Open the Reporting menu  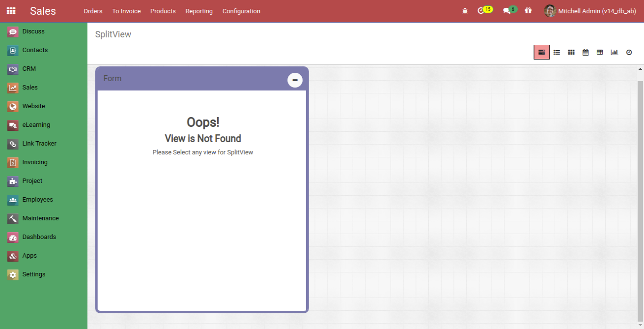coord(199,11)
